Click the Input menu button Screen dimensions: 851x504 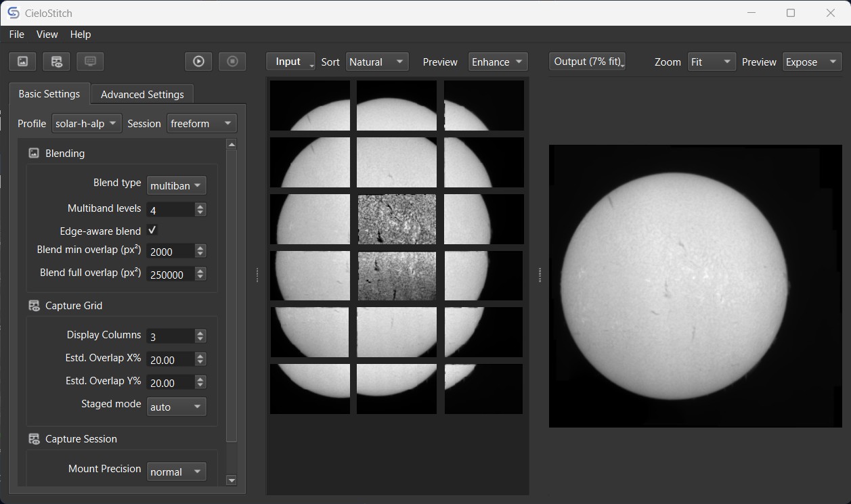coord(290,62)
